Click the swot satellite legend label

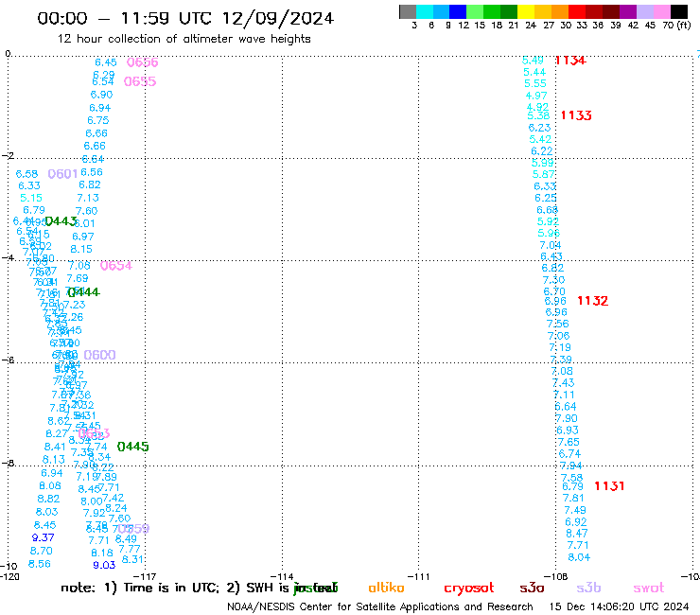[x=649, y=589]
